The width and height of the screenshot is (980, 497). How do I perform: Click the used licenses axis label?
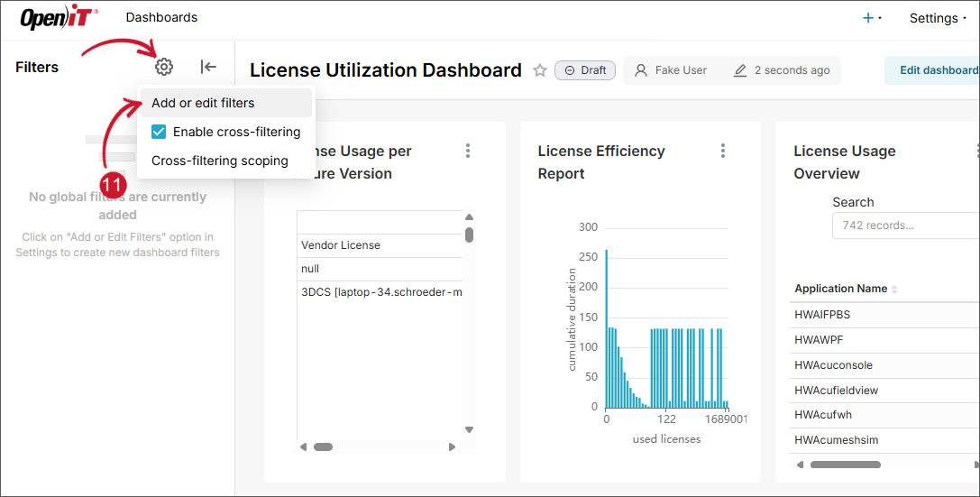(666, 439)
